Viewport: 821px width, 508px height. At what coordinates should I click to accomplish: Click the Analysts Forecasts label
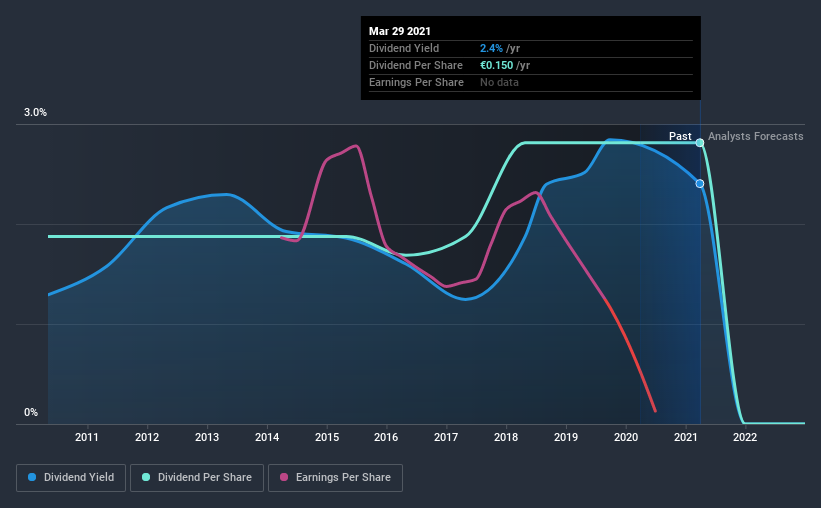pos(756,136)
